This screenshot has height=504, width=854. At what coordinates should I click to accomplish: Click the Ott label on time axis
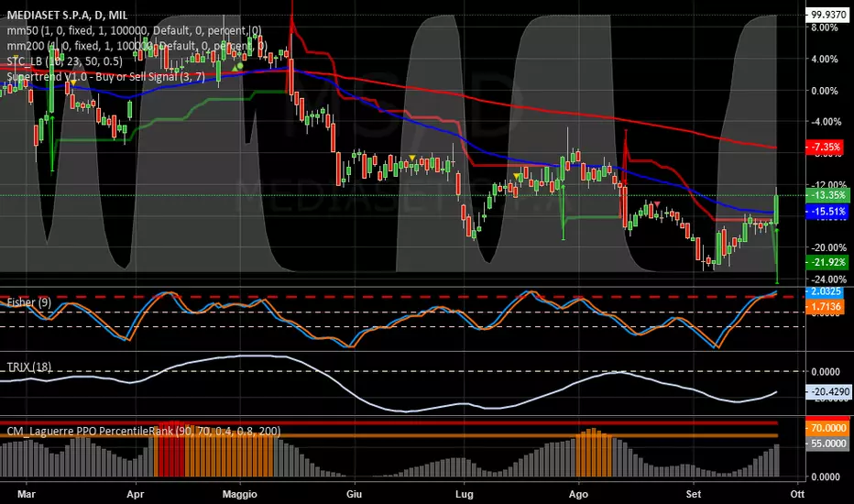[x=797, y=494]
